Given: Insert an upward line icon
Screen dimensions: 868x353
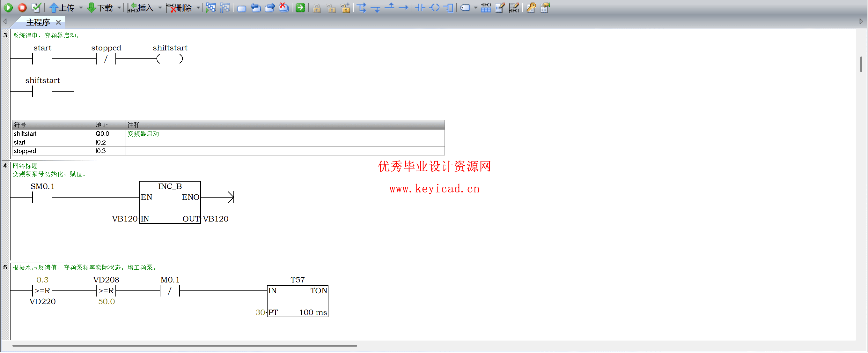Looking at the screenshot, I should 390,7.
